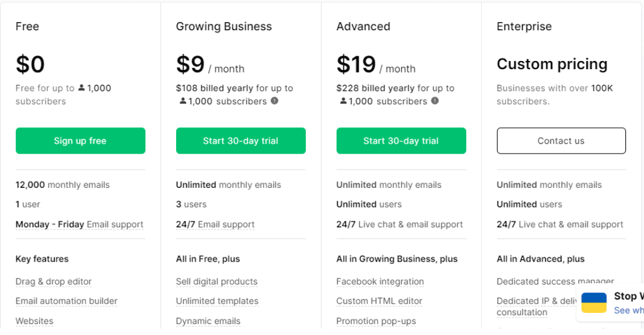Click Monday - Friday Email support text

[79, 224]
